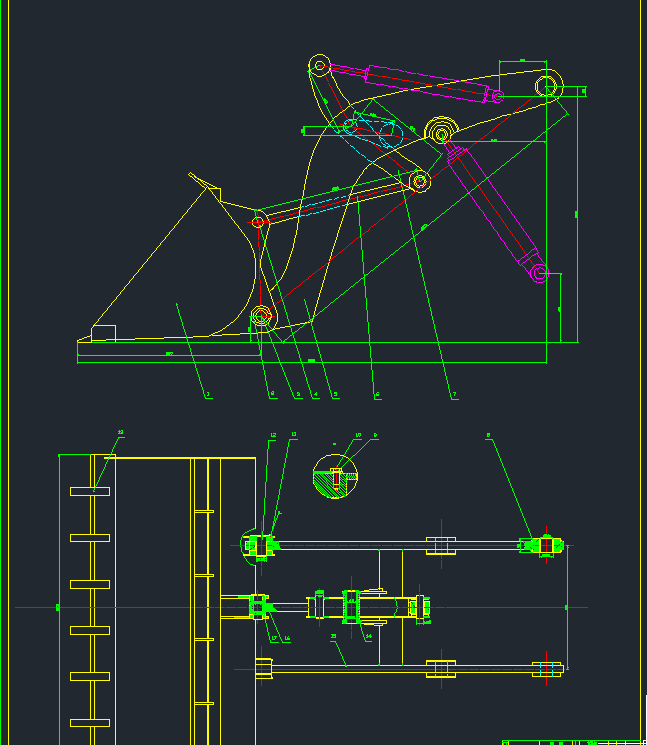Select the topmost bucket tooth in plan view
Screen dimensions: 647x745
click(x=90, y=492)
